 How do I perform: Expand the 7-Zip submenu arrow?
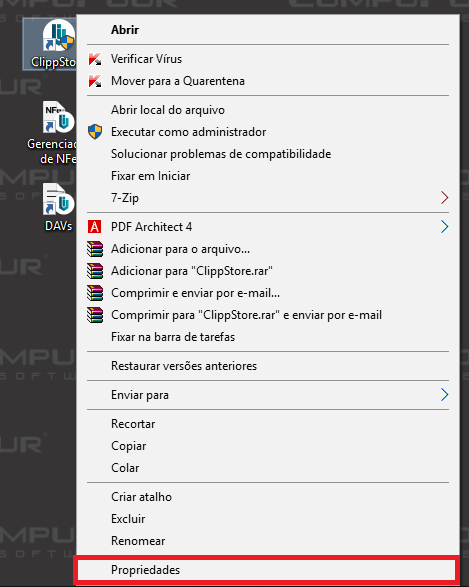pos(444,198)
